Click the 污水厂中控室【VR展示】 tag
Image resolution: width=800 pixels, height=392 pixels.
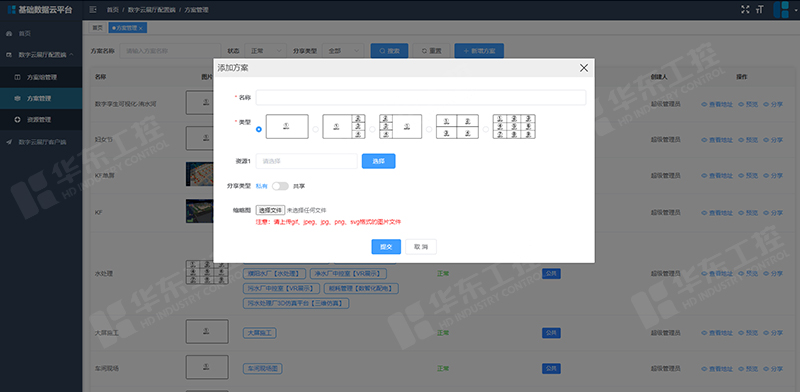(x=281, y=288)
